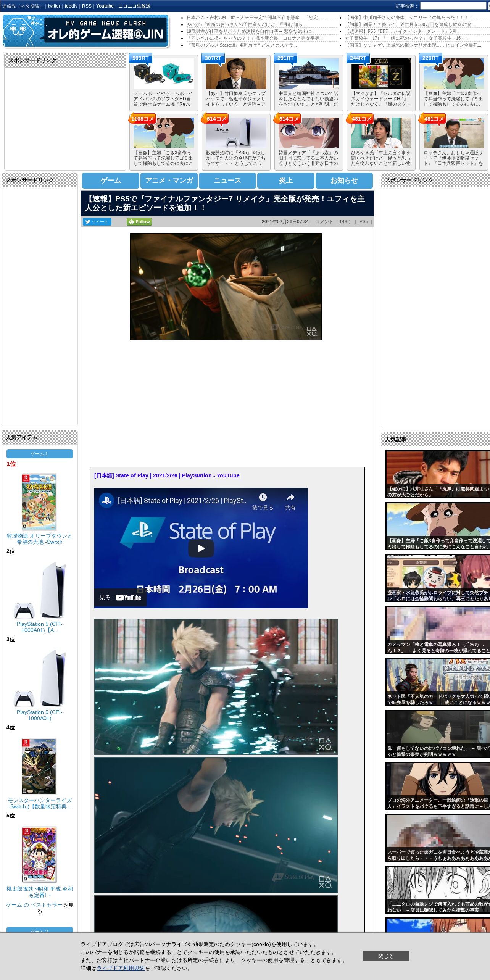Click the ゲーム の ベストセラー link
This screenshot has width=490, height=980.
pos(34,905)
